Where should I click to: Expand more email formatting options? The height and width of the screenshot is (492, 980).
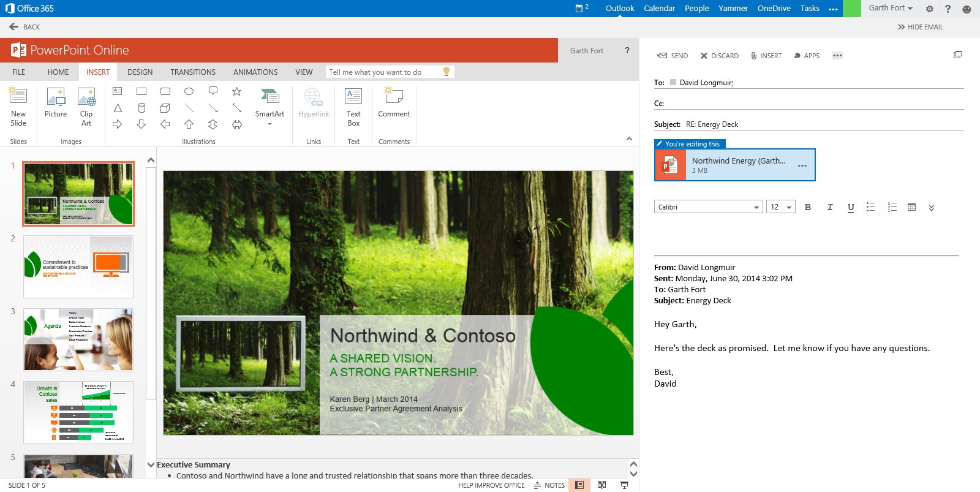pos(931,208)
